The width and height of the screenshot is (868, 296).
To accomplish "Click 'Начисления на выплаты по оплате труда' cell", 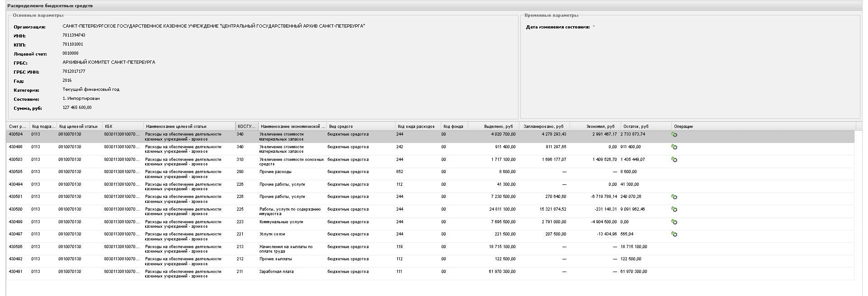I will [286, 249].
